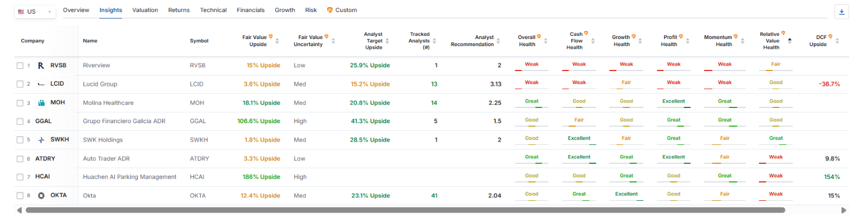Switch to the Overview tab
This screenshot has width=868, height=217.
point(76,10)
